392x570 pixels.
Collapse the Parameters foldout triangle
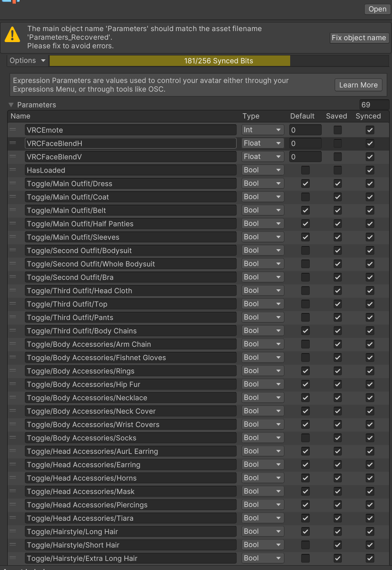[11, 105]
